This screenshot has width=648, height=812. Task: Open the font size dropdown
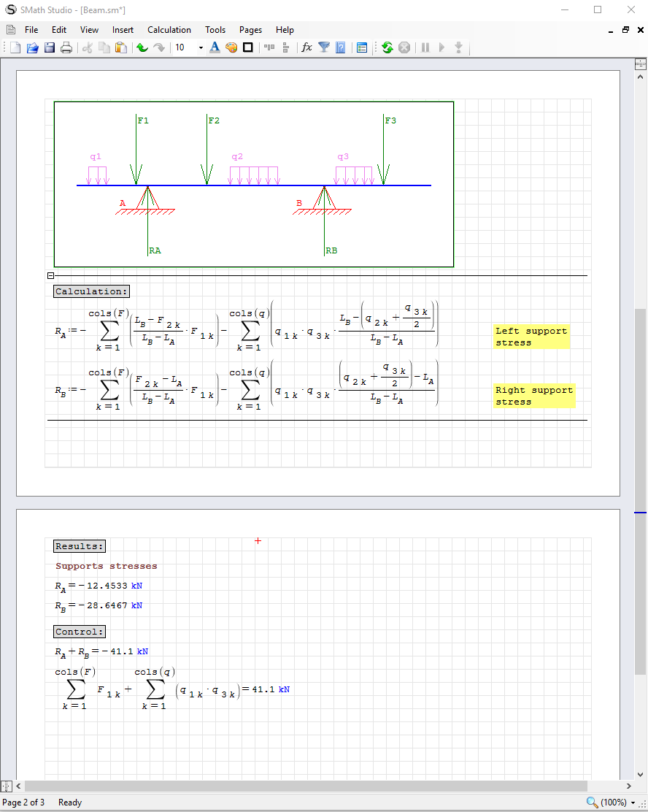pyautogui.click(x=201, y=47)
